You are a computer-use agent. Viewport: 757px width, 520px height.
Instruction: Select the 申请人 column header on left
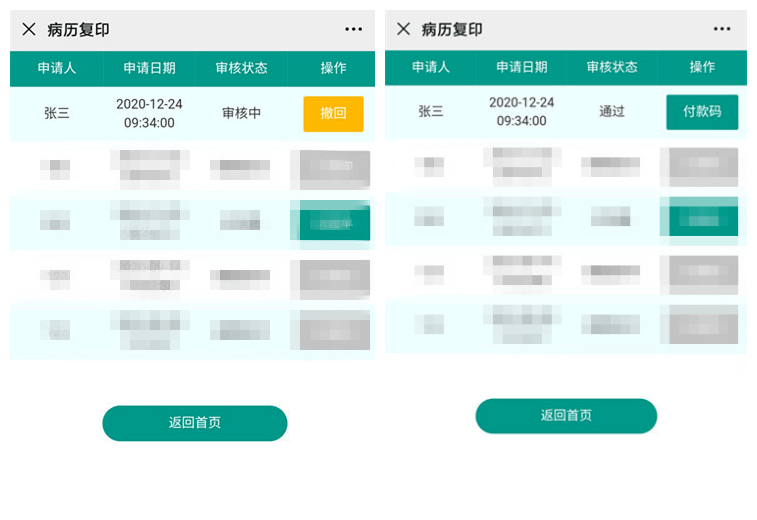point(57,68)
